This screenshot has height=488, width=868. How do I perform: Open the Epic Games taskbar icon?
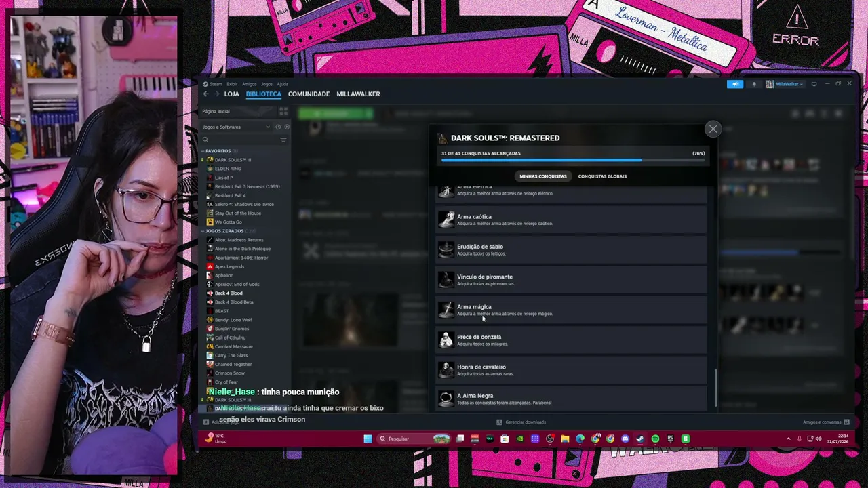click(x=670, y=439)
